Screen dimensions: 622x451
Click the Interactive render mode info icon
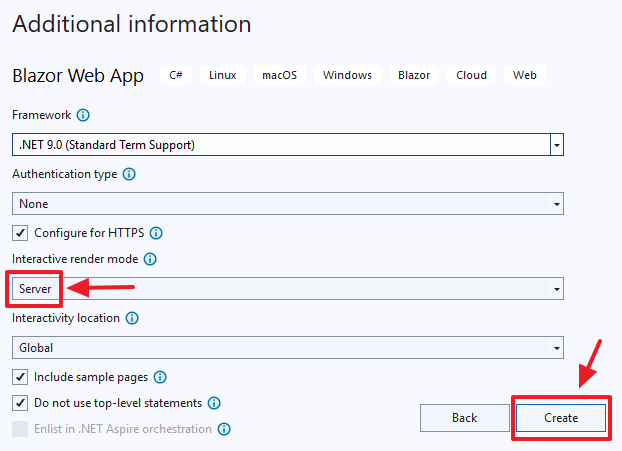click(150, 259)
